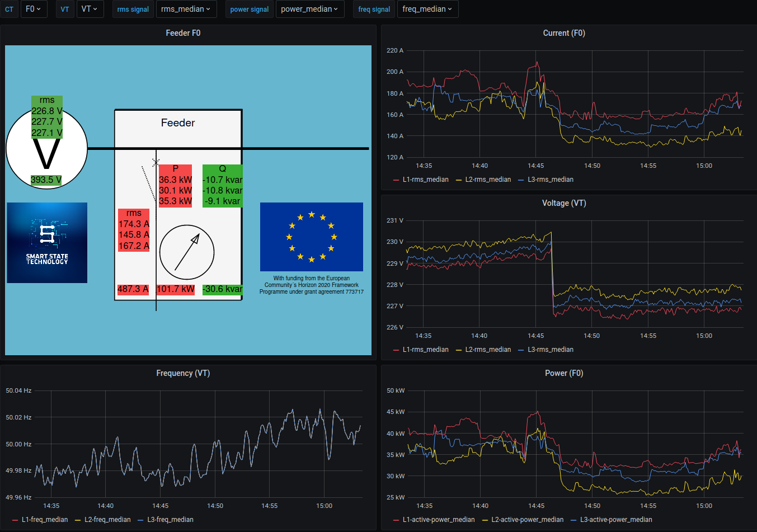Click the power direction arrow gauge

[187, 252]
